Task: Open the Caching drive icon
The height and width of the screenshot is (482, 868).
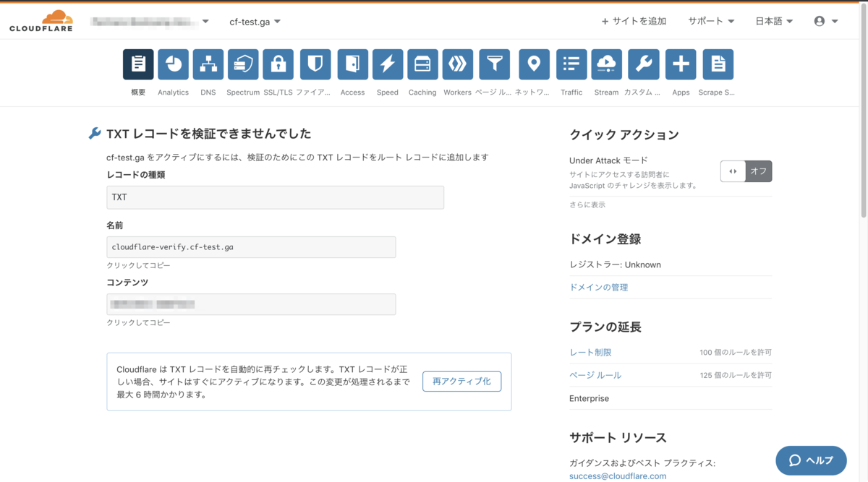Action: pyautogui.click(x=422, y=64)
